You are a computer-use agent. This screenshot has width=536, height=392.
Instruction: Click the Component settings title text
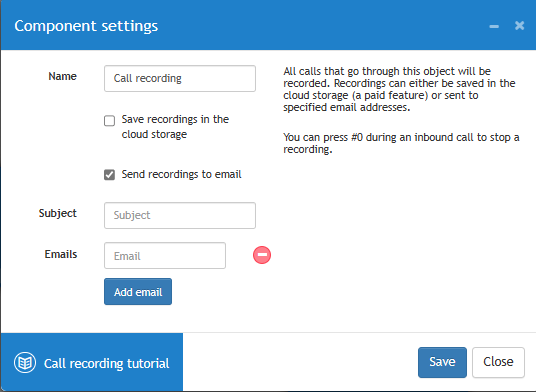86,26
